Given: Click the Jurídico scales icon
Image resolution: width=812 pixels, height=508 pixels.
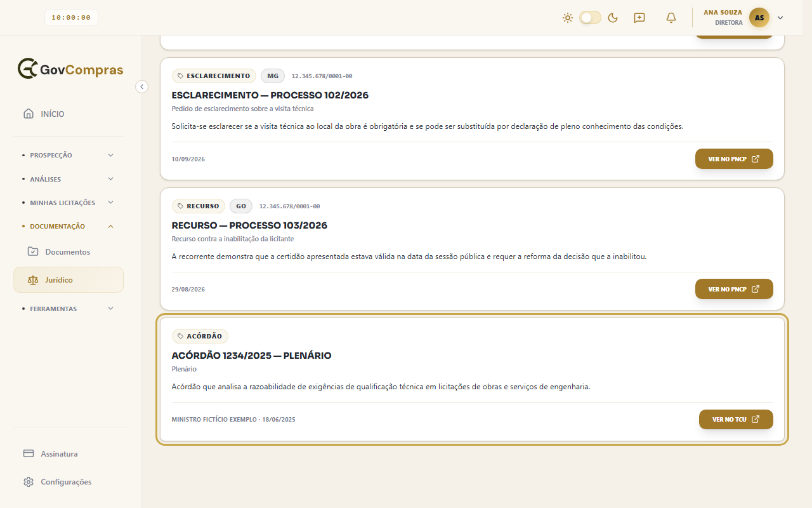Looking at the screenshot, I should coord(33,280).
